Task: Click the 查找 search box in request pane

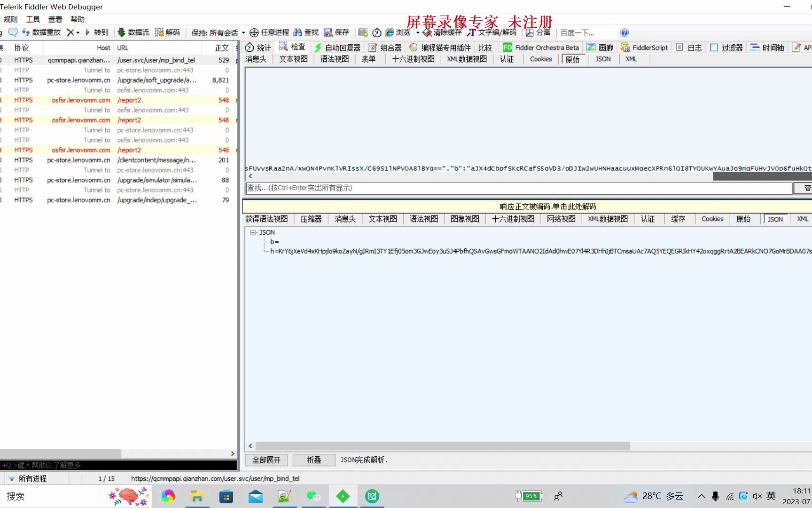Action: (519, 188)
